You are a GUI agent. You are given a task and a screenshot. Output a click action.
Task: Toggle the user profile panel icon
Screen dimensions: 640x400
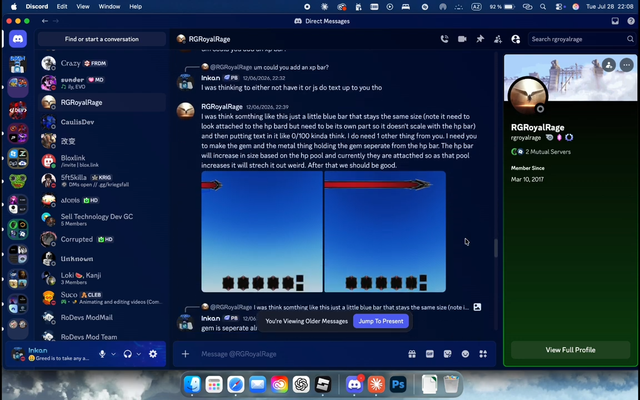[516, 39]
